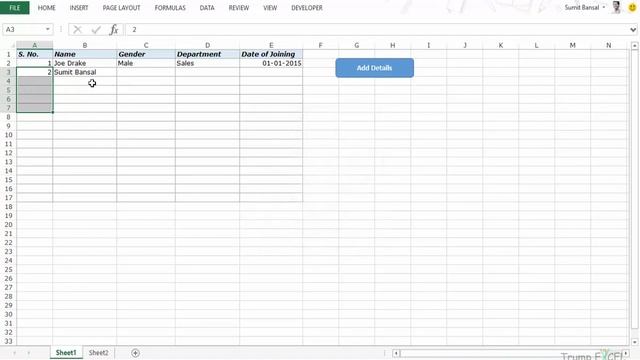The height and width of the screenshot is (360, 640).
Task: Open the FILE backstage tab
Action: (x=15, y=8)
